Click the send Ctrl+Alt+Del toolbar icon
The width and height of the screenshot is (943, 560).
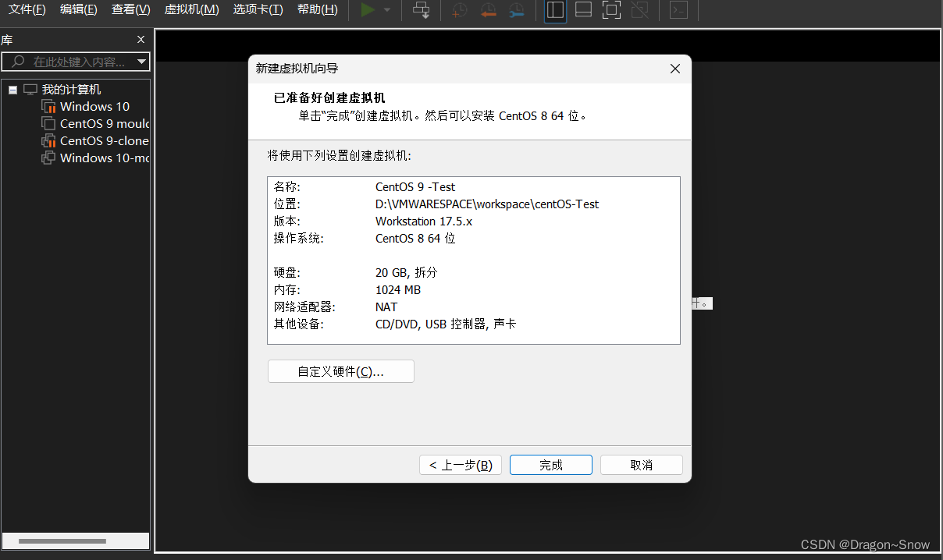pos(422,10)
